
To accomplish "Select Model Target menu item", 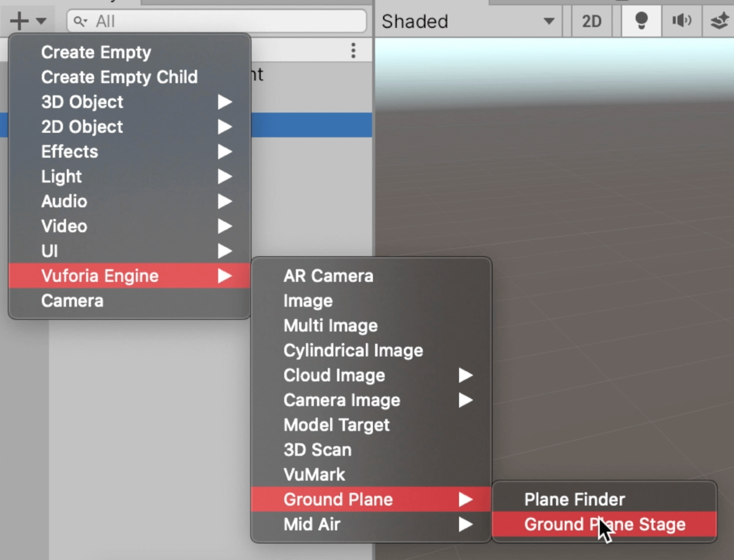I will [336, 425].
